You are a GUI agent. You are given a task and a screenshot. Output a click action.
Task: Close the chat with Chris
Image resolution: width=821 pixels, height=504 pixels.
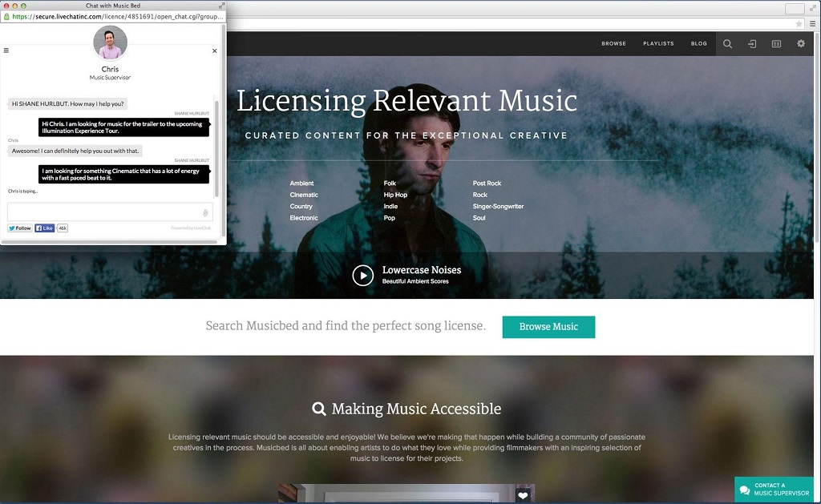(x=214, y=50)
